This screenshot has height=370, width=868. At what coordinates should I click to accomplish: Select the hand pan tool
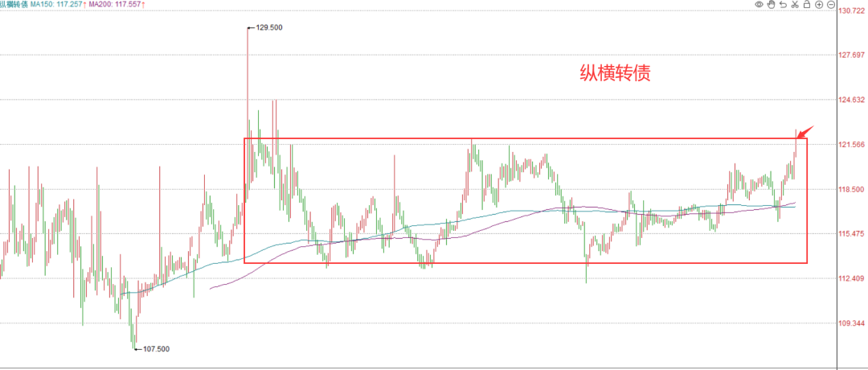click(x=771, y=5)
